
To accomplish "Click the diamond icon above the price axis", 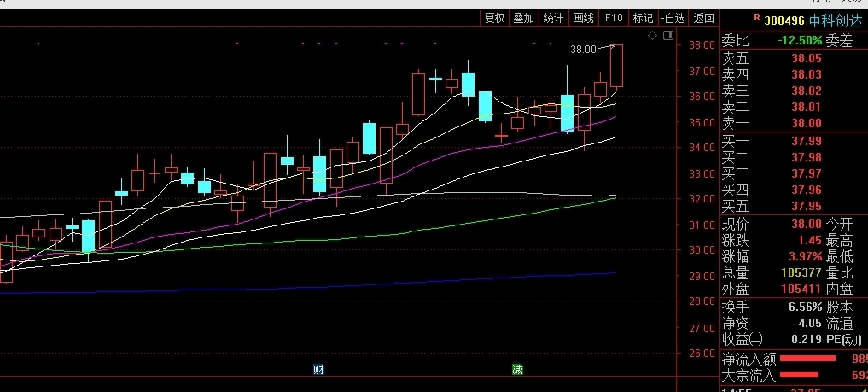I will pyautogui.click(x=652, y=35).
